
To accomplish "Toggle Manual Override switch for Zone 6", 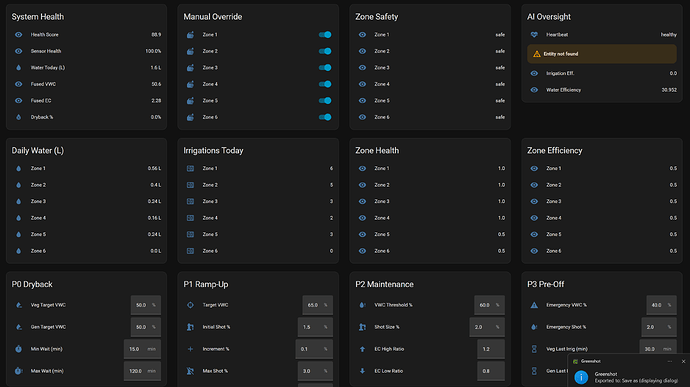I will [325, 117].
